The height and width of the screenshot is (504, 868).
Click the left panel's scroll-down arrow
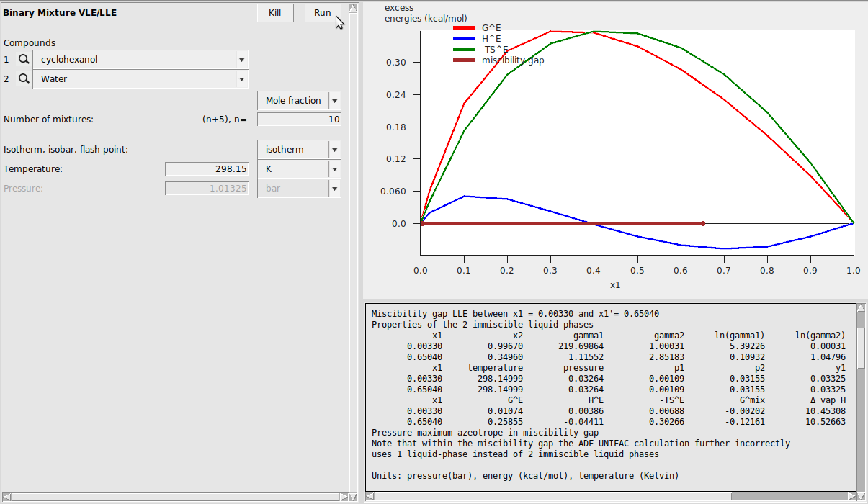pyautogui.click(x=352, y=487)
